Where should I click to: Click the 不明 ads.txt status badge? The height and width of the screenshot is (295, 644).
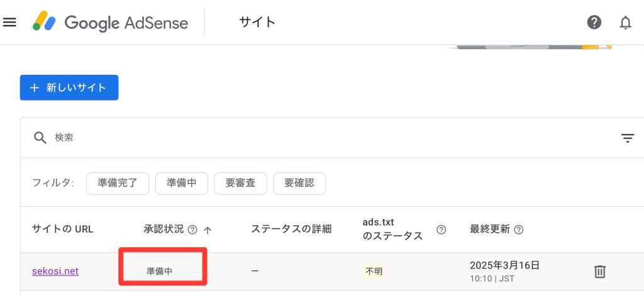pyautogui.click(x=374, y=271)
